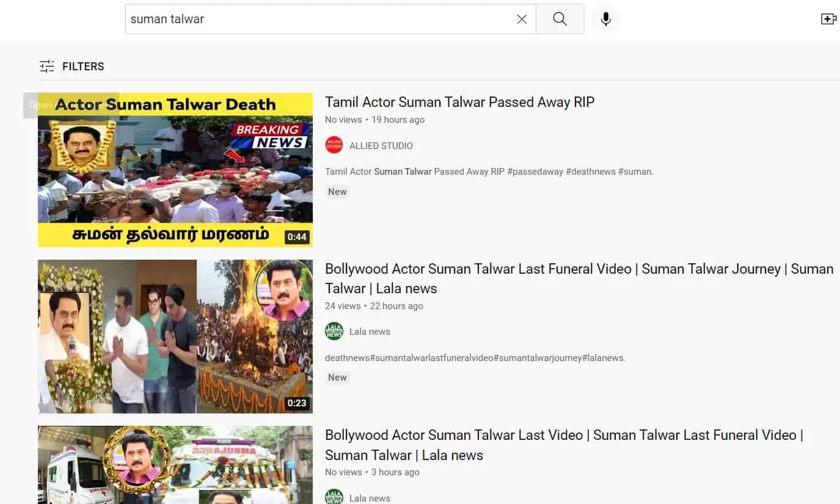Open Lala news channel name under the 24 views video
Viewport: 840px width, 504px height.
coord(370,332)
